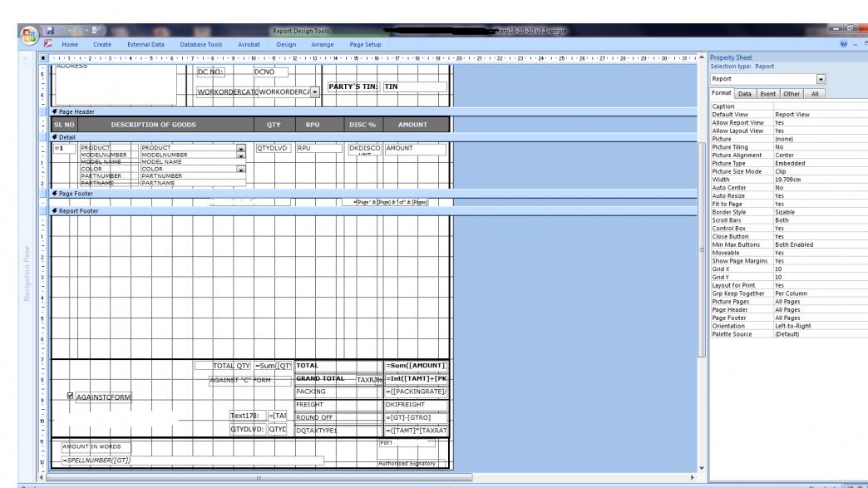868x488 pixels.
Task: Open the Create ribbon tab
Action: [102, 44]
